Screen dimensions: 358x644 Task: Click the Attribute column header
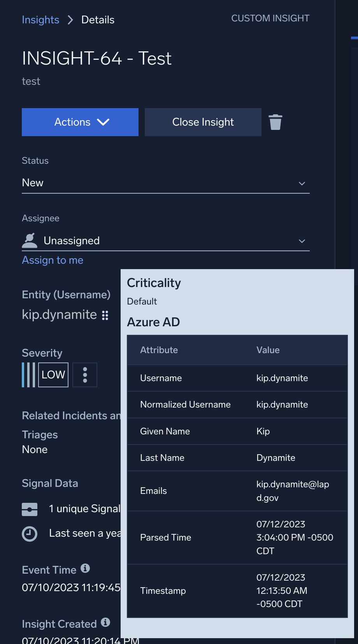tap(159, 350)
